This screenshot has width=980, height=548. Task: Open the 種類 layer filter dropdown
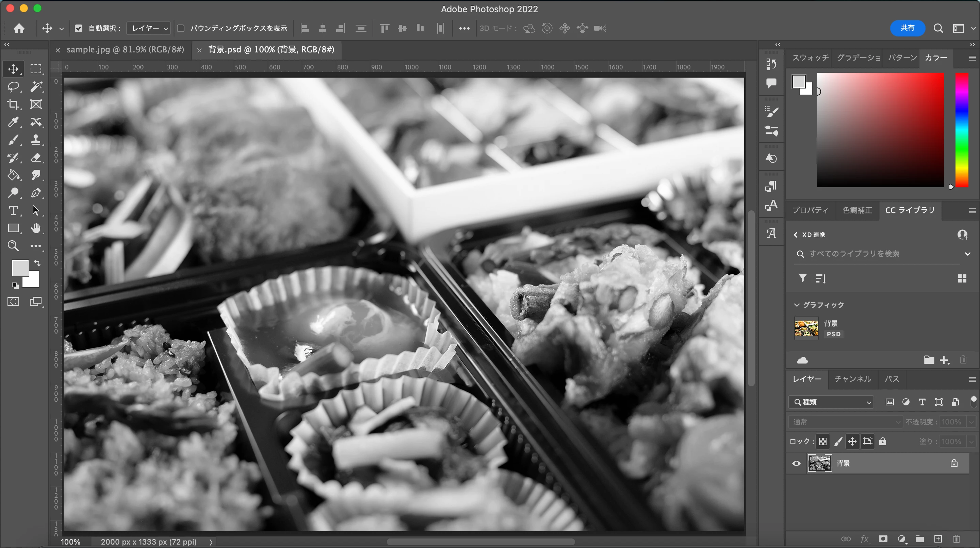click(832, 402)
